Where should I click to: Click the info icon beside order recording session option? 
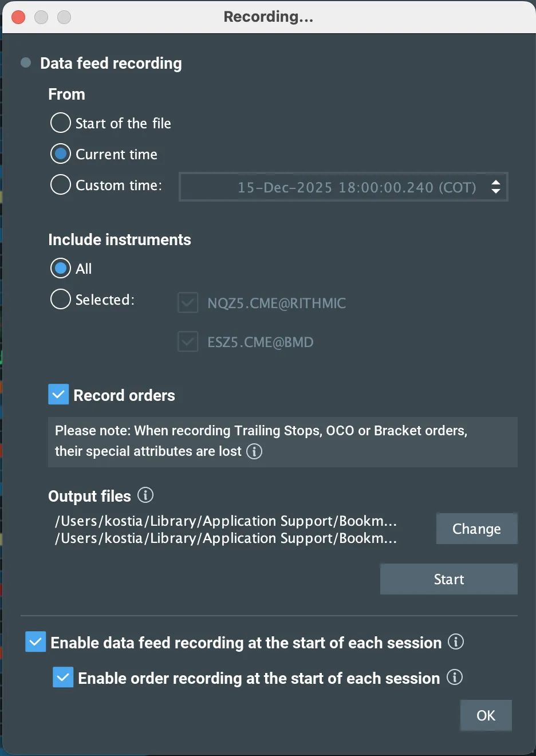[454, 678]
